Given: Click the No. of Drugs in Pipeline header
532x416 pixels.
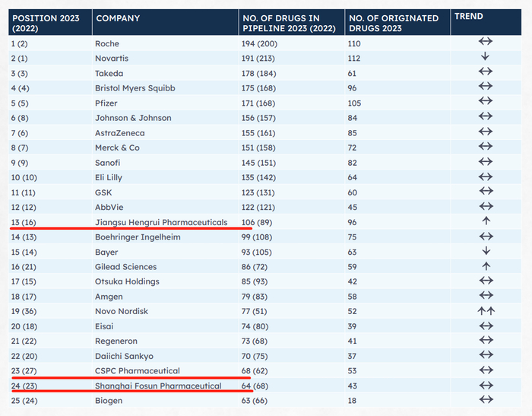Looking at the screenshot, I should (288, 22).
